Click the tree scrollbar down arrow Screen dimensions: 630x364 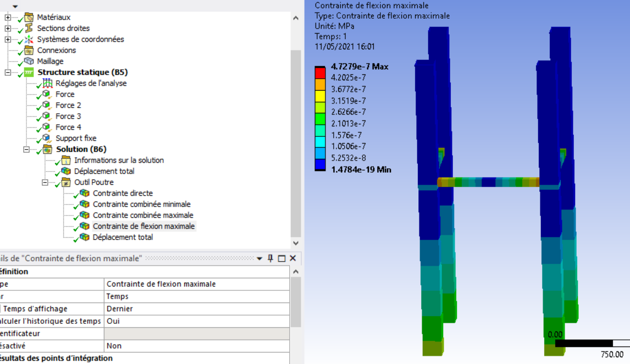click(x=296, y=242)
